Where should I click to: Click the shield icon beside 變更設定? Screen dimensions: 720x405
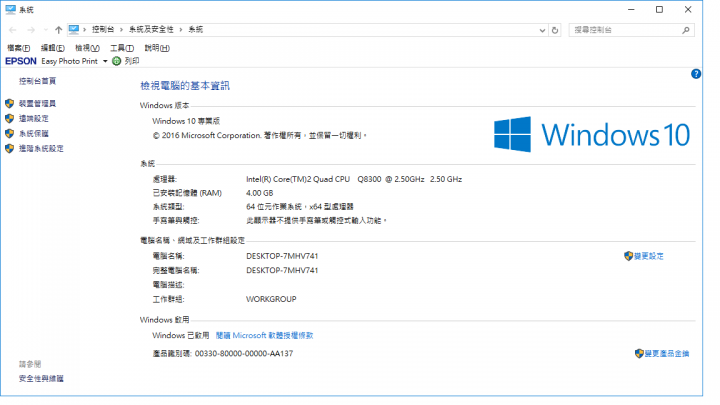point(629,256)
